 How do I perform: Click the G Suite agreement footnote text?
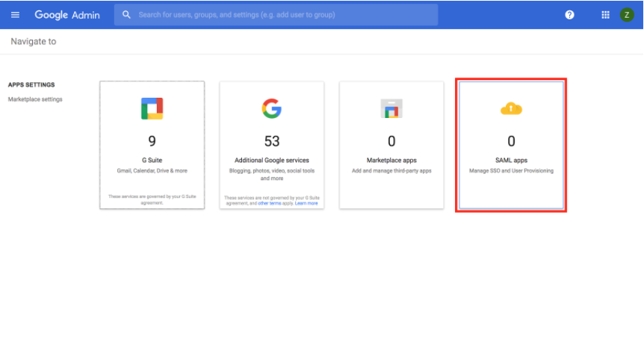pyautogui.click(x=152, y=199)
